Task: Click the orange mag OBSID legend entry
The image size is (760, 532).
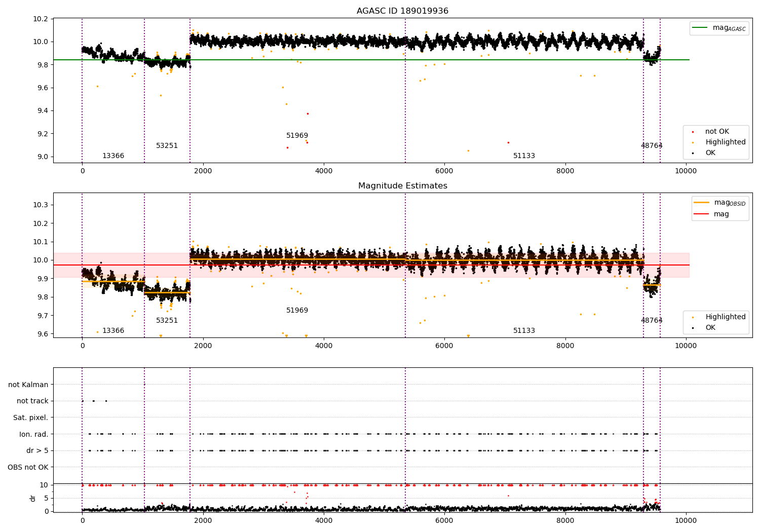Action: coord(720,203)
